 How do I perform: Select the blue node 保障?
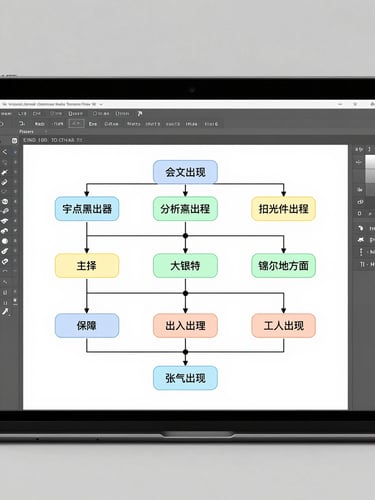click(x=87, y=325)
